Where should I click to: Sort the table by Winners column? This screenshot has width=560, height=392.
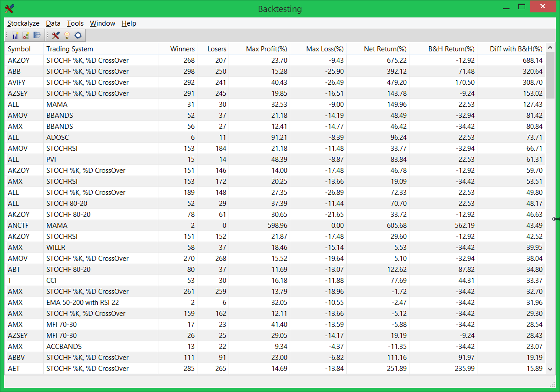tap(183, 49)
